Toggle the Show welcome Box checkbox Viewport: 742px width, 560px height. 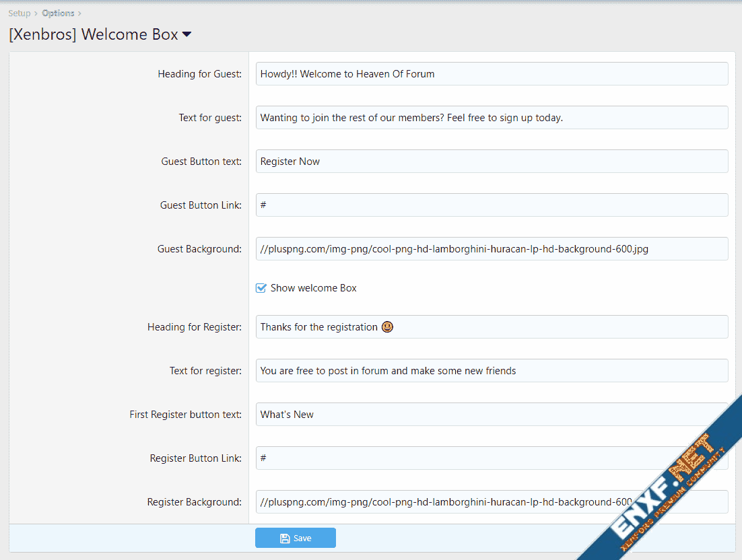[261, 288]
